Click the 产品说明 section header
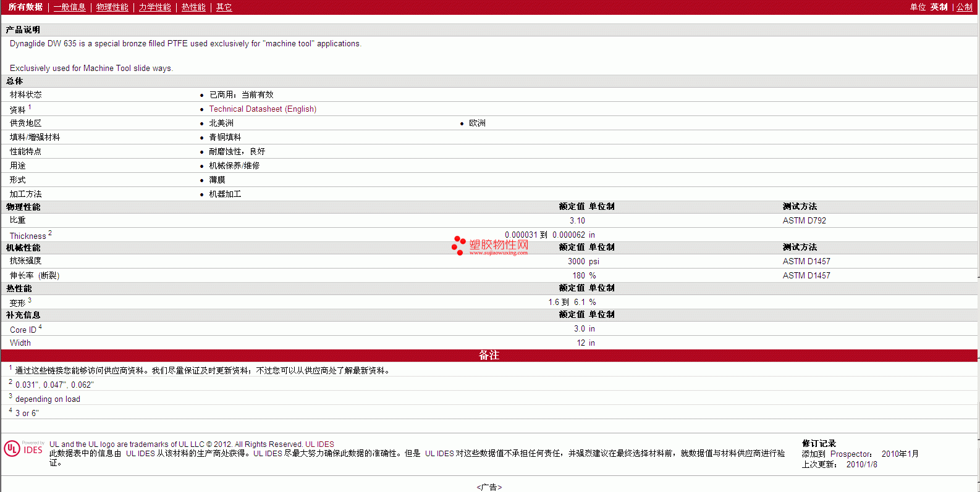This screenshot has height=492, width=980. [x=23, y=30]
